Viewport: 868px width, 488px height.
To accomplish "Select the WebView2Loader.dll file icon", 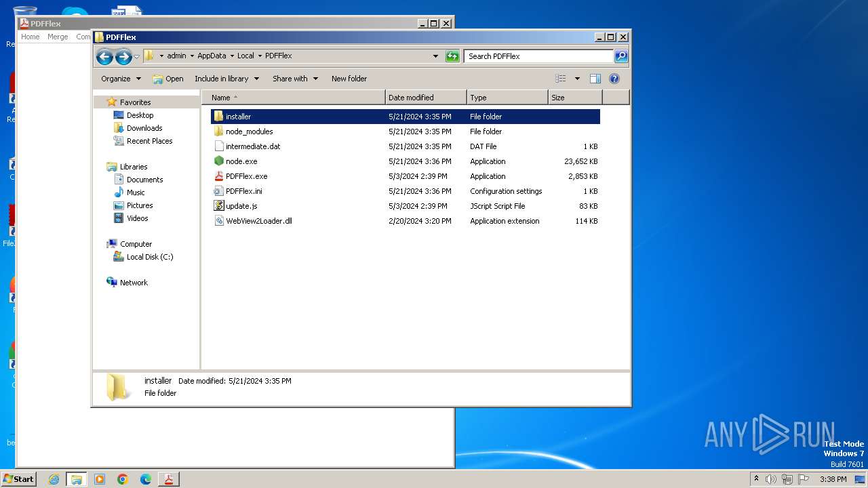I will point(218,221).
